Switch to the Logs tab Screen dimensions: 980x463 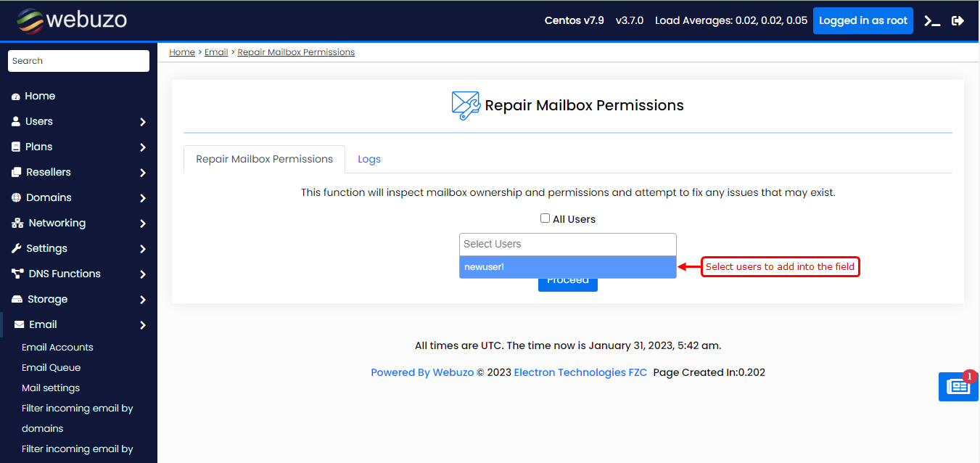point(368,158)
